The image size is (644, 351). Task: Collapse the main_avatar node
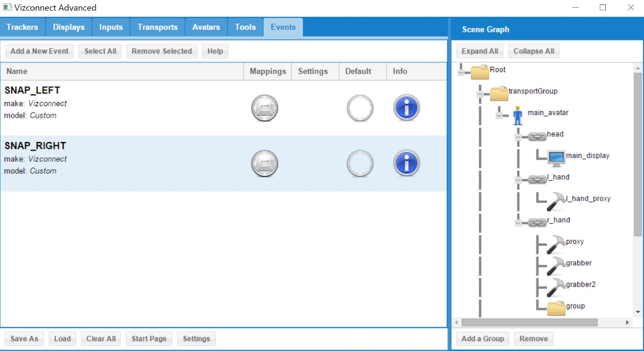[499, 116]
